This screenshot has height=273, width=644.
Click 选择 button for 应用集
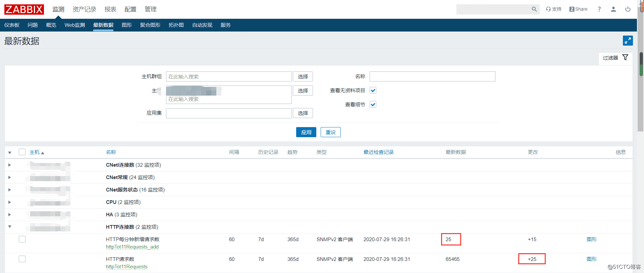pos(303,113)
